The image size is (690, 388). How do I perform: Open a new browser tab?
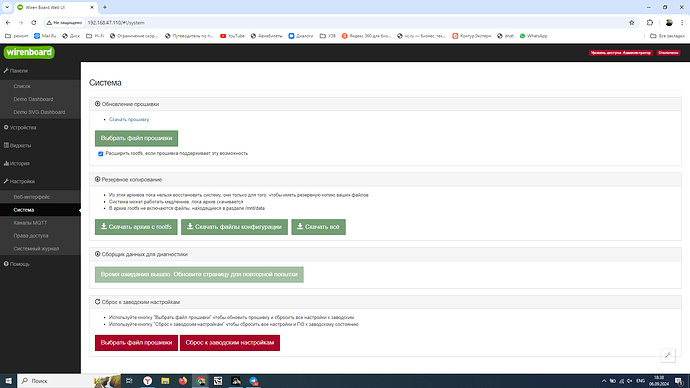tap(105, 7)
